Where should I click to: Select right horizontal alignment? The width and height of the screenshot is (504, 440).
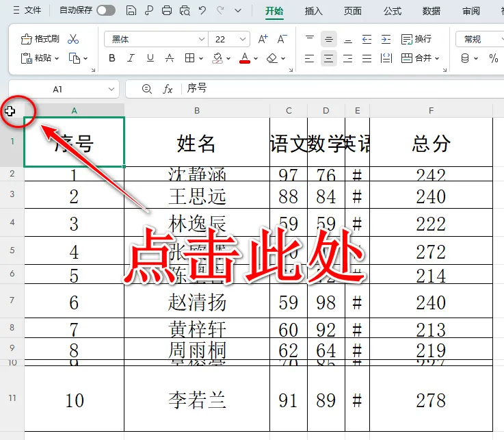tap(348, 58)
